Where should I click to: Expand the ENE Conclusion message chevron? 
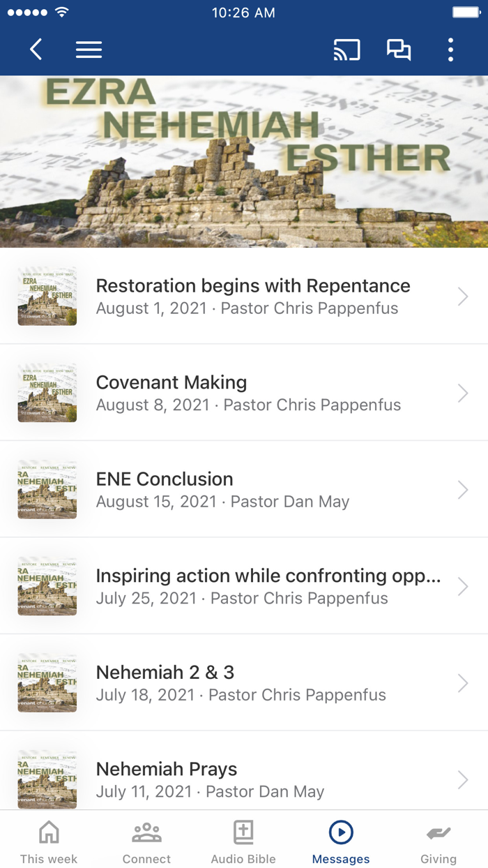[x=462, y=489]
